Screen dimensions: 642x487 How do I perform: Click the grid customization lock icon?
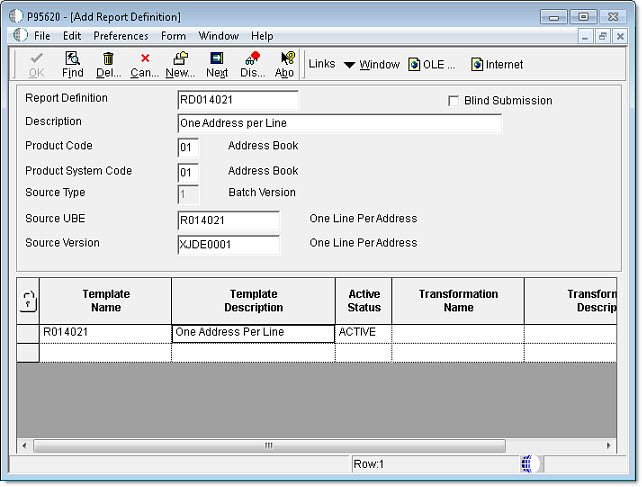click(28, 302)
